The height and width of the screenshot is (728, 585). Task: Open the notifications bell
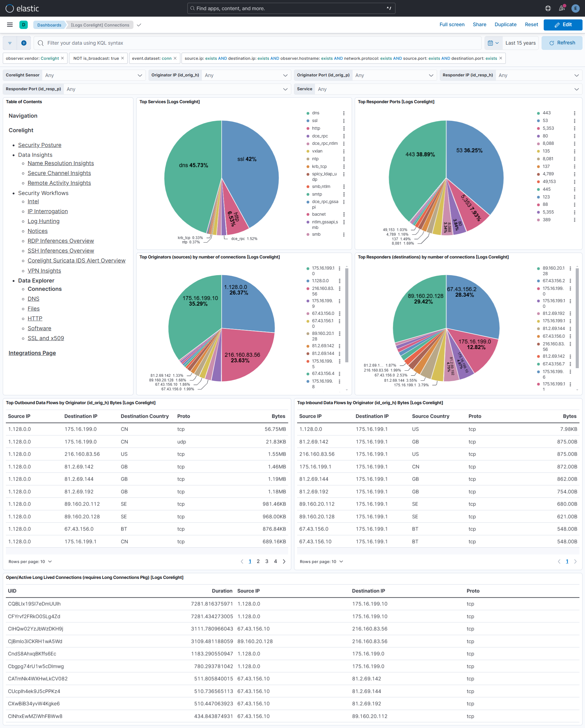561,8
